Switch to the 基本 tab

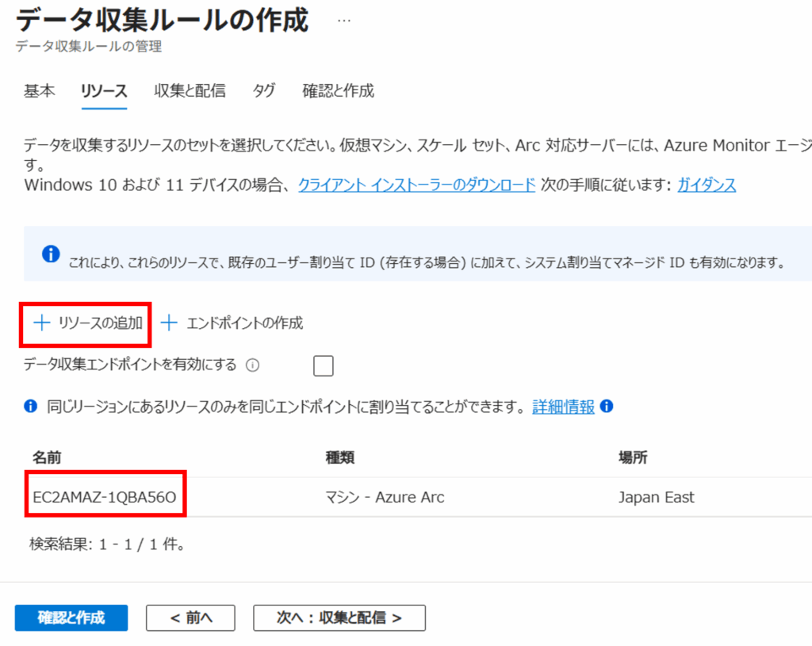[39, 91]
